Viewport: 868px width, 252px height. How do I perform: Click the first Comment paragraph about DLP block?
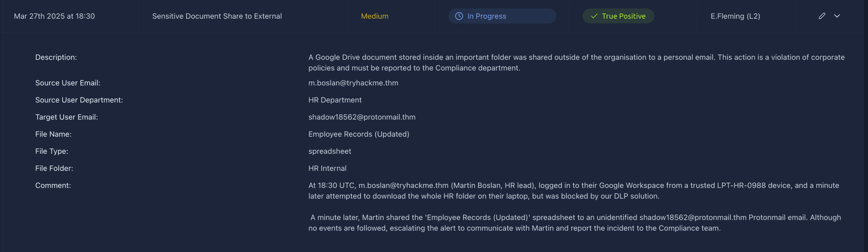click(x=573, y=191)
